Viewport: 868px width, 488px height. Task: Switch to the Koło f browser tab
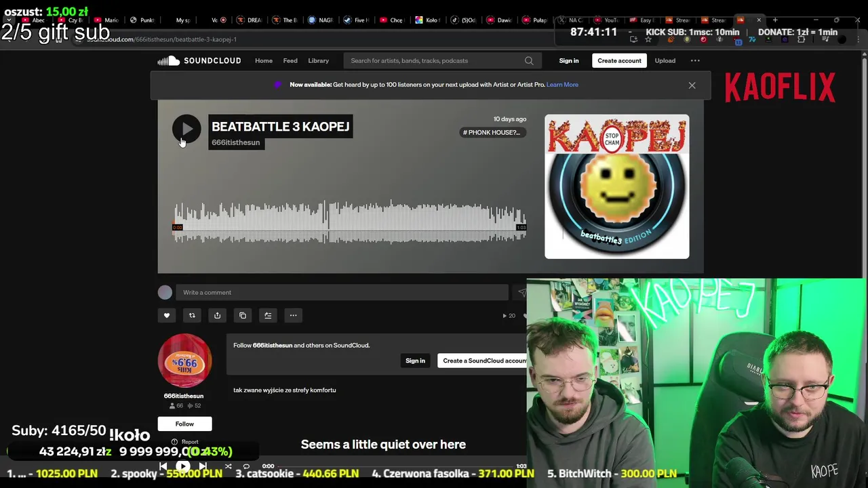(429, 20)
